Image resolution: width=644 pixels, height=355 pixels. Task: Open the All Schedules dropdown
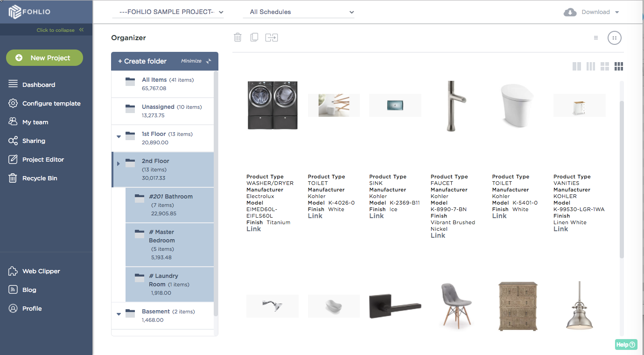coord(299,12)
